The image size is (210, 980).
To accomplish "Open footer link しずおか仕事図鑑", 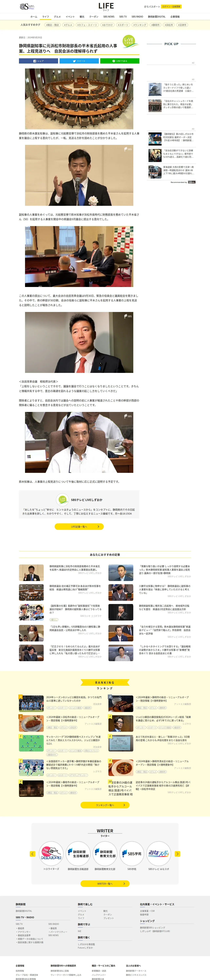I will pos(87,944).
